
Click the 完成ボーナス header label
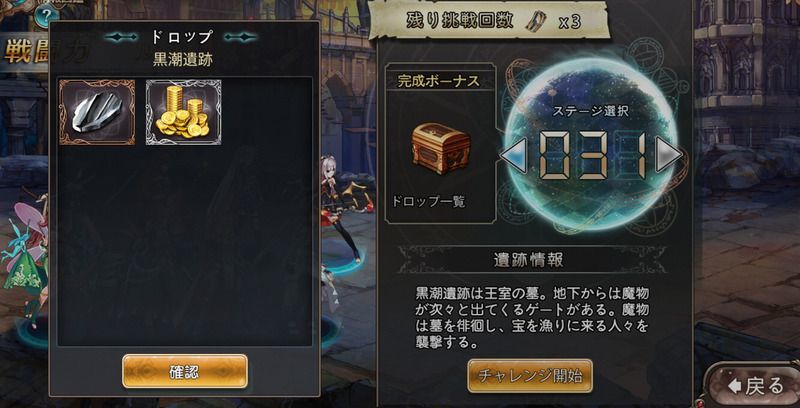pos(439,81)
